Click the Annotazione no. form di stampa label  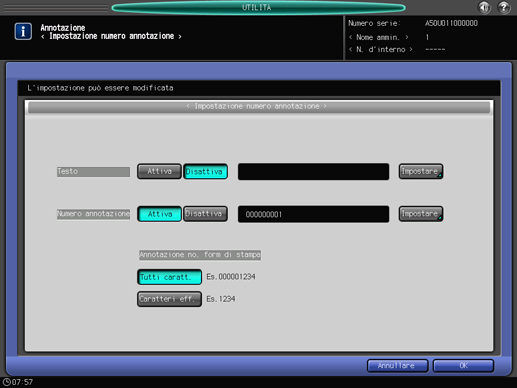point(200,255)
